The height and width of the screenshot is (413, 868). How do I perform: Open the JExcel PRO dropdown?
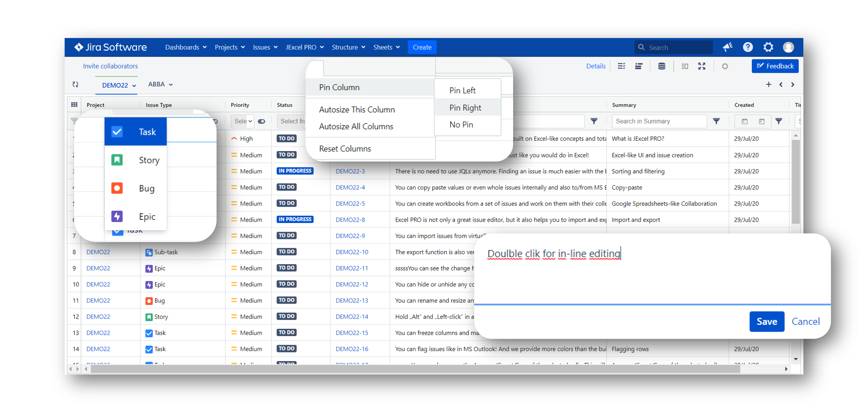coord(305,47)
